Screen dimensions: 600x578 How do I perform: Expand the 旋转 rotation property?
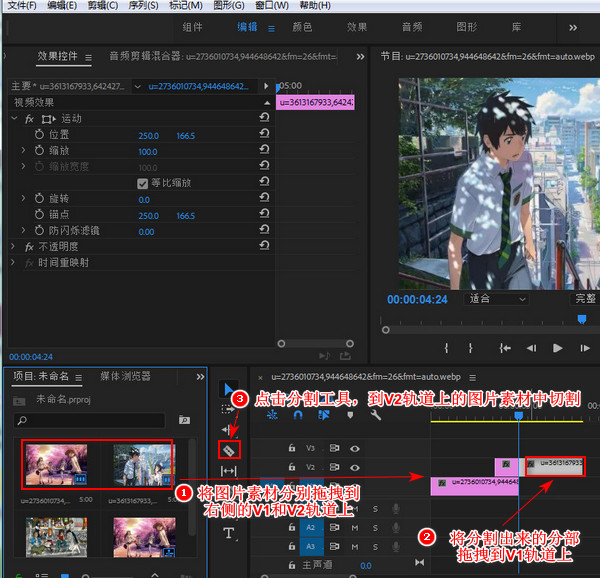(x=23, y=198)
